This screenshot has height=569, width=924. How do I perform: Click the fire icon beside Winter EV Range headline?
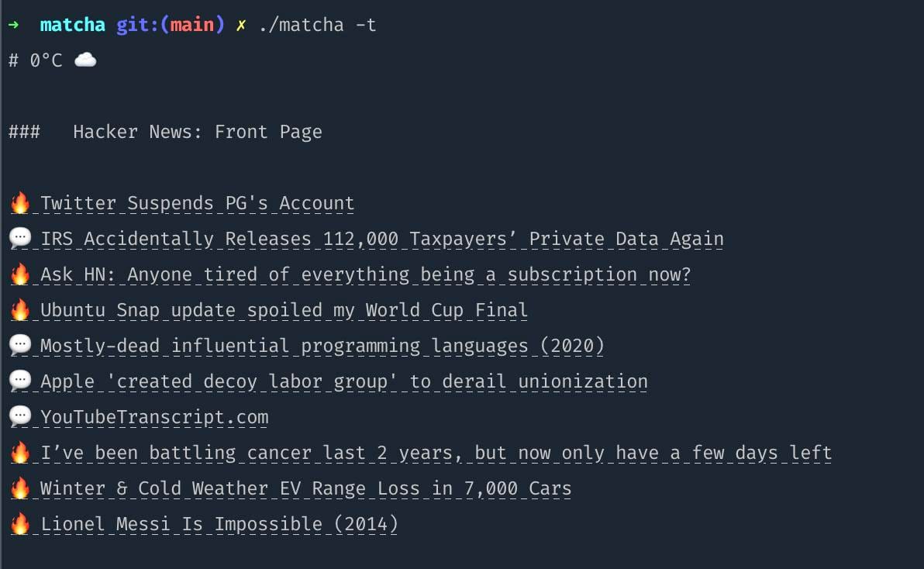pyautogui.click(x=20, y=489)
